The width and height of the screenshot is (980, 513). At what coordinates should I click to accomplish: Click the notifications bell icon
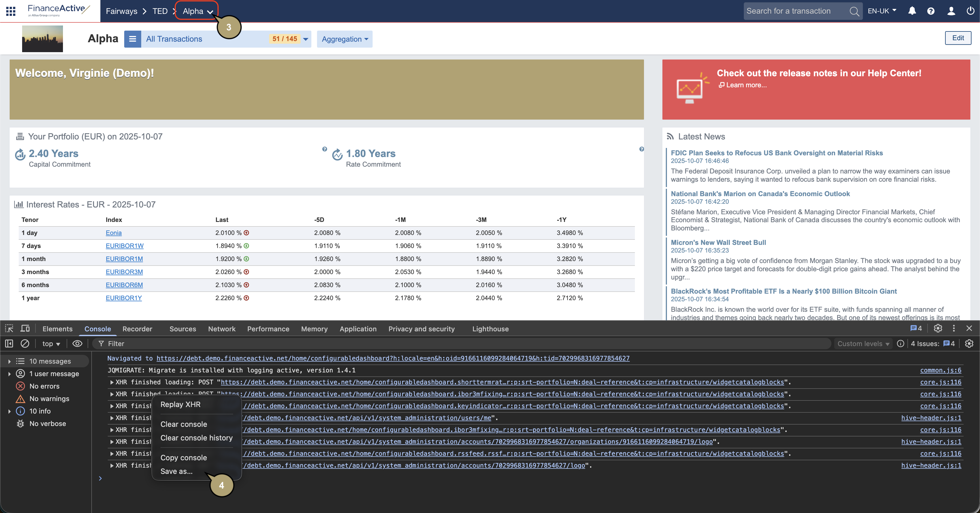(x=912, y=11)
